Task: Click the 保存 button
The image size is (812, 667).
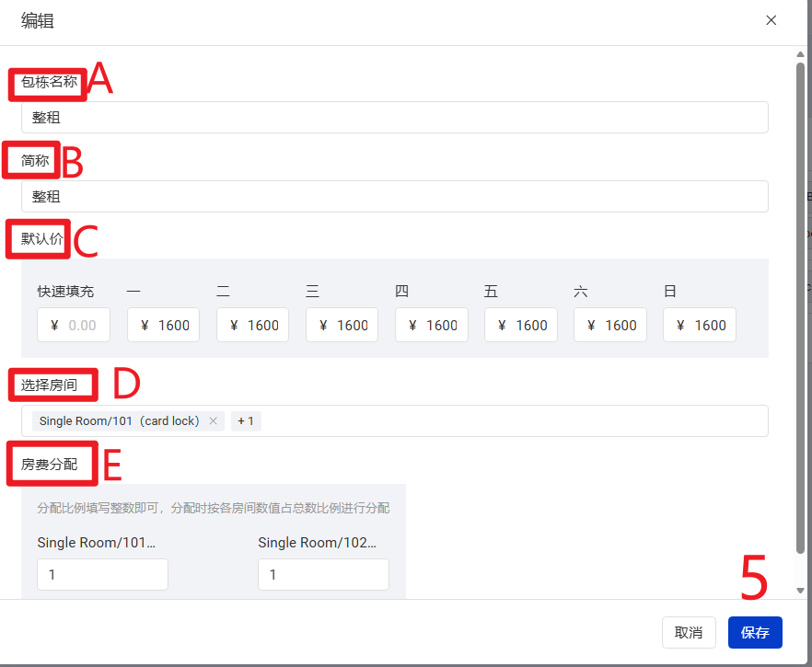Action: (x=755, y=633)
